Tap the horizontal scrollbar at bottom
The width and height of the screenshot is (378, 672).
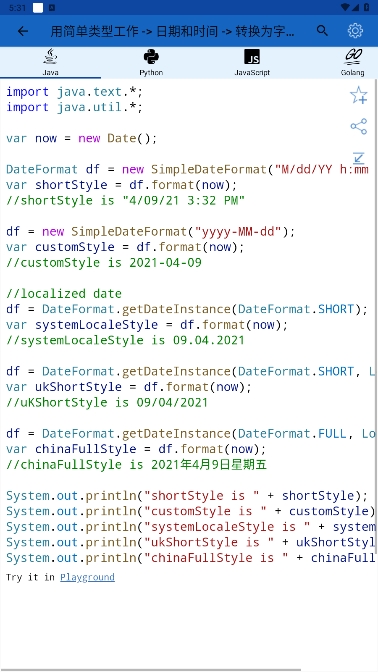point(150,670)
